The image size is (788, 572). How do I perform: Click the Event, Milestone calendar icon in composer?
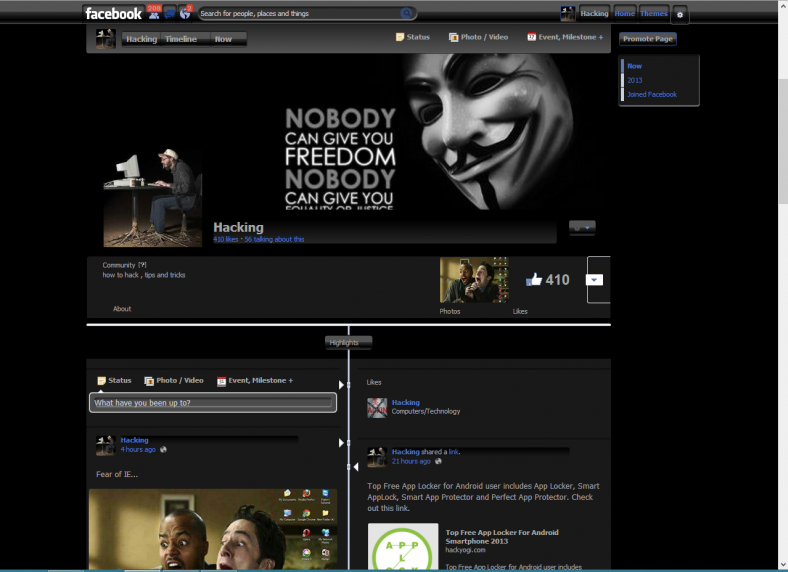(x=221, y=381)
